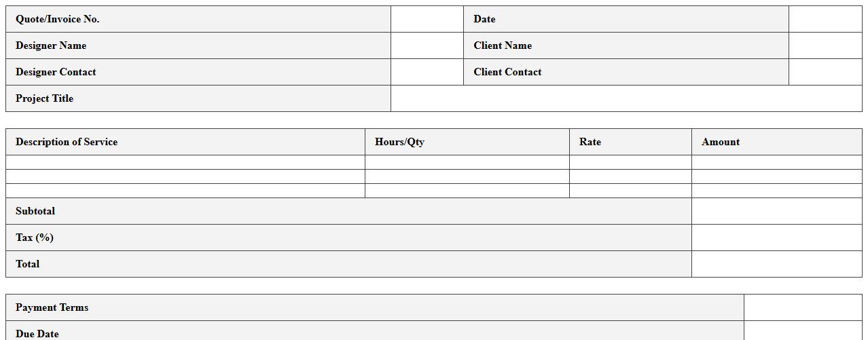
Task: Click first empty Hours/Qty row cell
Action: (467, 162)
